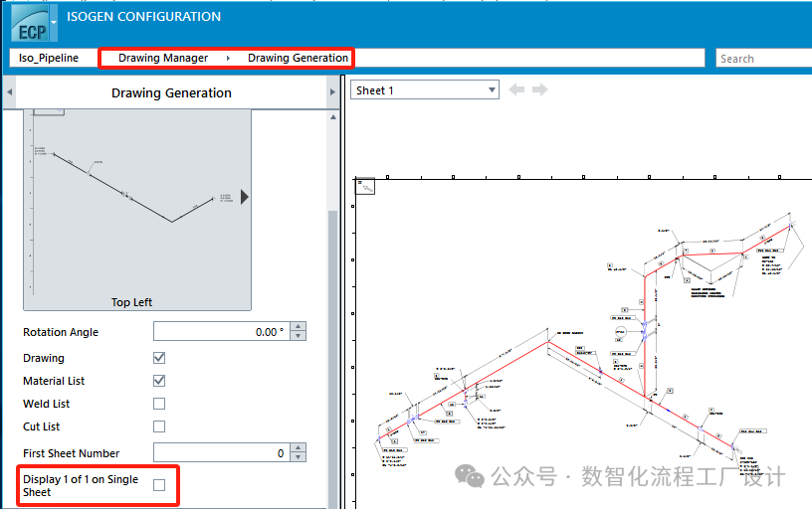This screenshot has width=812, height=509.
Task: Open the ECP application menu icon
Action: click(x=30, y=23)
